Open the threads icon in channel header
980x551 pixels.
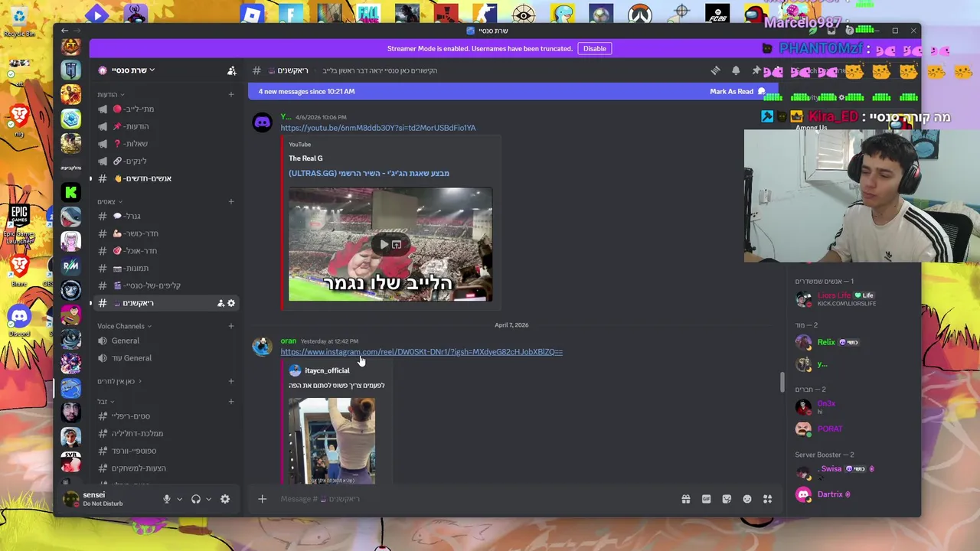(x=715, y=70)
